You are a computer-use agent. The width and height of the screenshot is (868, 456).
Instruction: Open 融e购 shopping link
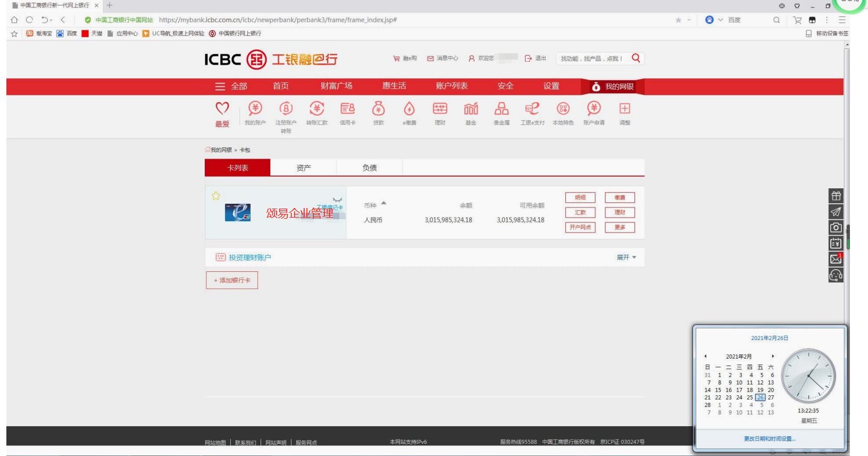point(405,59)
